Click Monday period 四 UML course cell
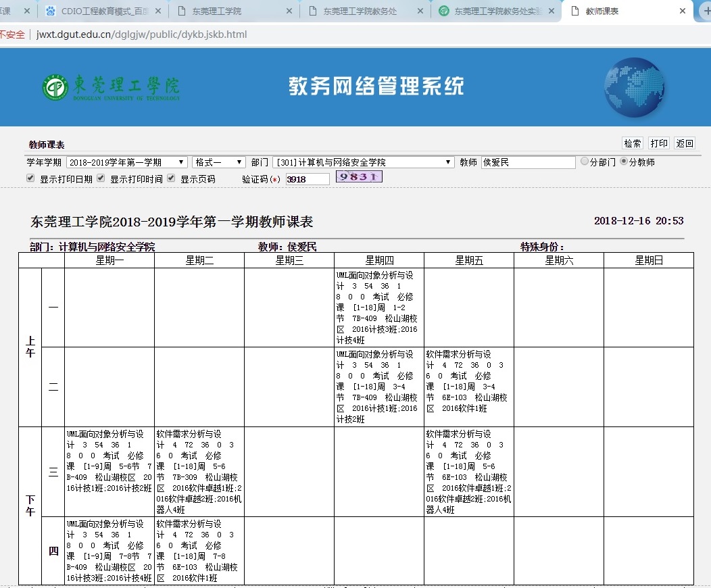Image resolution: width=711 pixels, height=588 pixels. (x=109, y=550)
